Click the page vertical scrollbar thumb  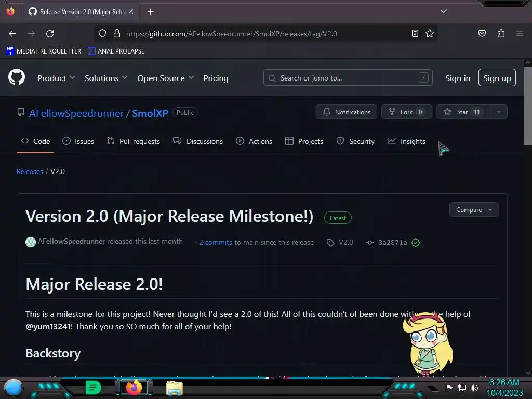point(528,105)
